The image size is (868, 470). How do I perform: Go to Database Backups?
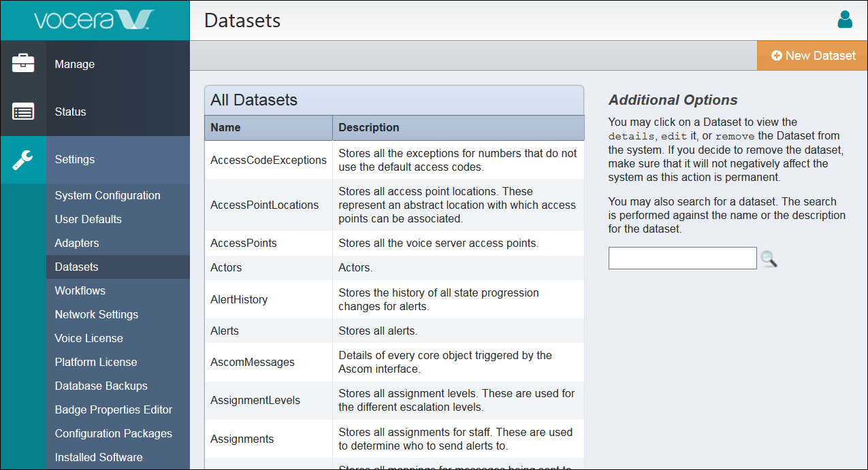101,386
